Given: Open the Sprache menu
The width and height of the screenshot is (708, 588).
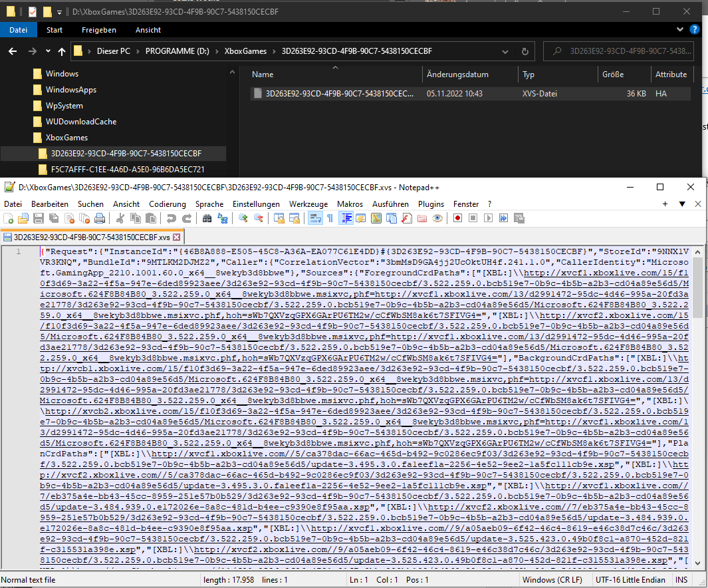Looking at the screenshot, I should 209,204.
